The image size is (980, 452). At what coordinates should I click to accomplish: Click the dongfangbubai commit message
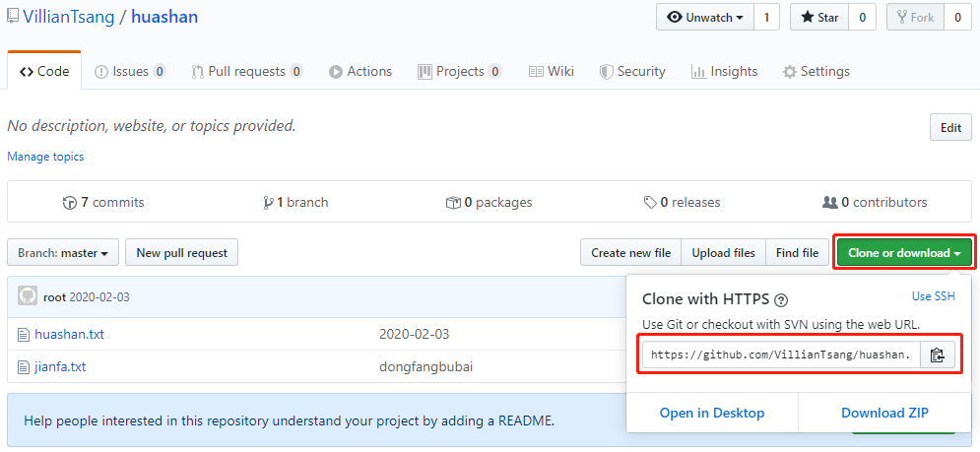click(x=425, y=367)
